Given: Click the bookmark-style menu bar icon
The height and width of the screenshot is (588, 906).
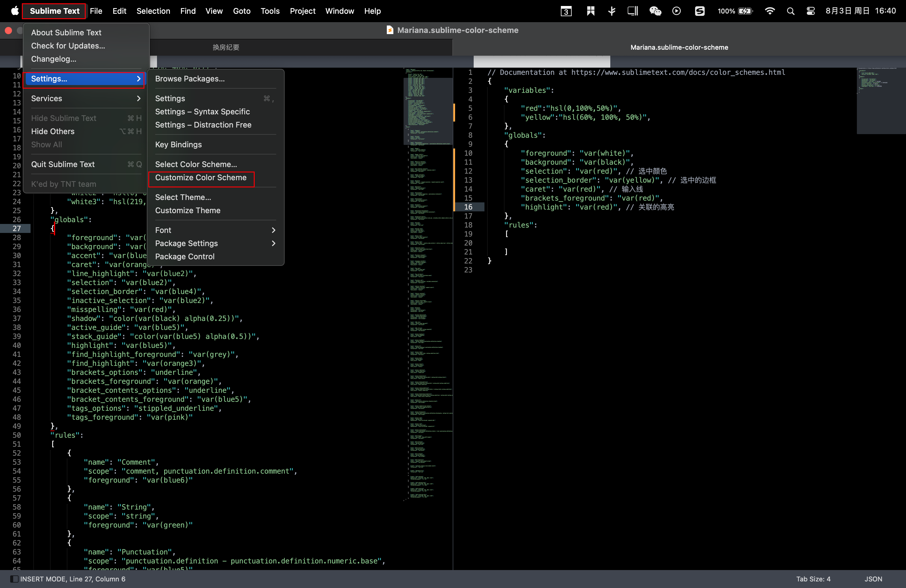Looking at the screenshot, I should [x=591, y=11].
